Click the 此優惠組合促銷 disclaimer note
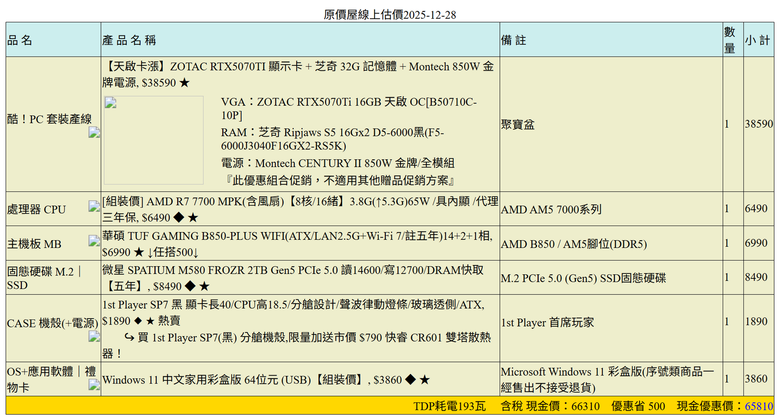Image resolution: width=780 pixels, height=417 pixels. click(340, 179)
